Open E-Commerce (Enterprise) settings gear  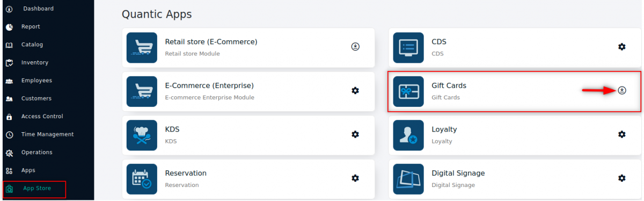355,90
